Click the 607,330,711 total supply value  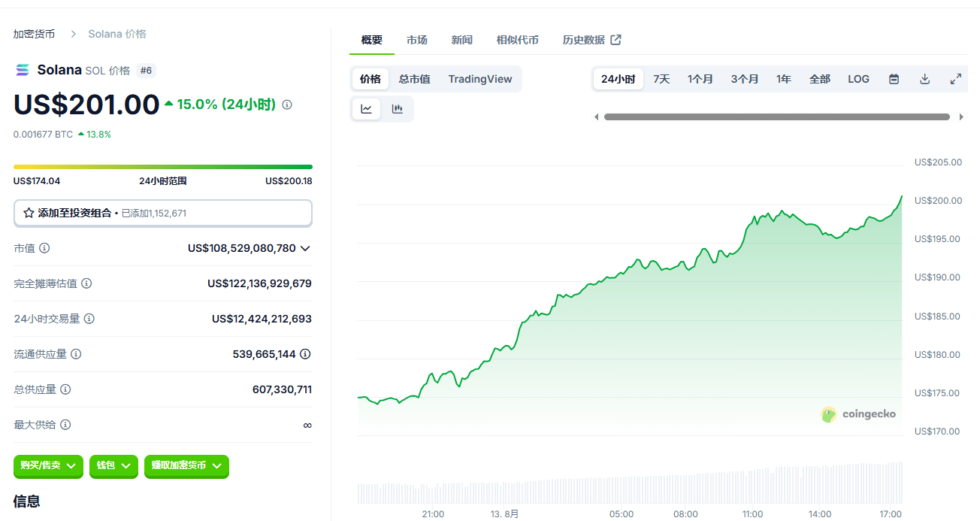[x=283, y=389]
